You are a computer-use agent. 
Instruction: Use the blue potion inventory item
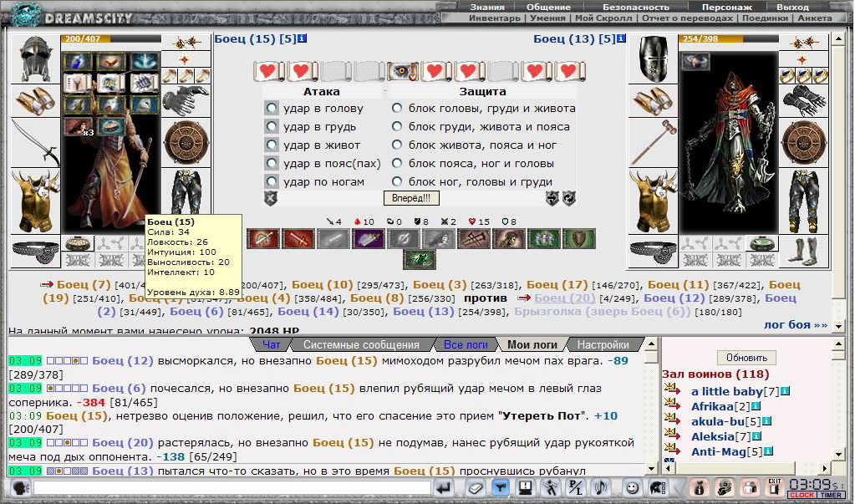[x=78, y=62]
